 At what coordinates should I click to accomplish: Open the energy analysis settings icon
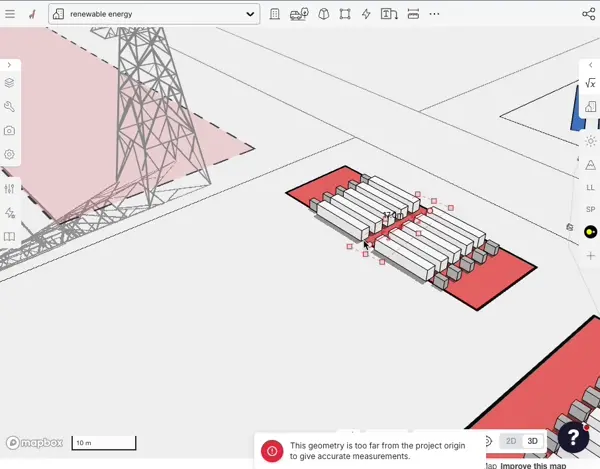point(10,213)
